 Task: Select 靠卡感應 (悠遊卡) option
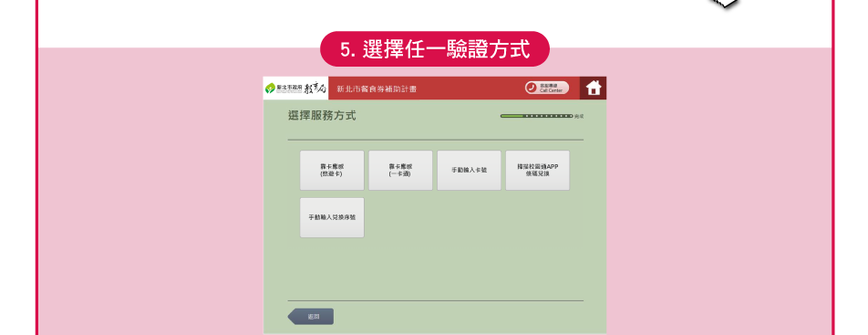click(x=332, y=171)
